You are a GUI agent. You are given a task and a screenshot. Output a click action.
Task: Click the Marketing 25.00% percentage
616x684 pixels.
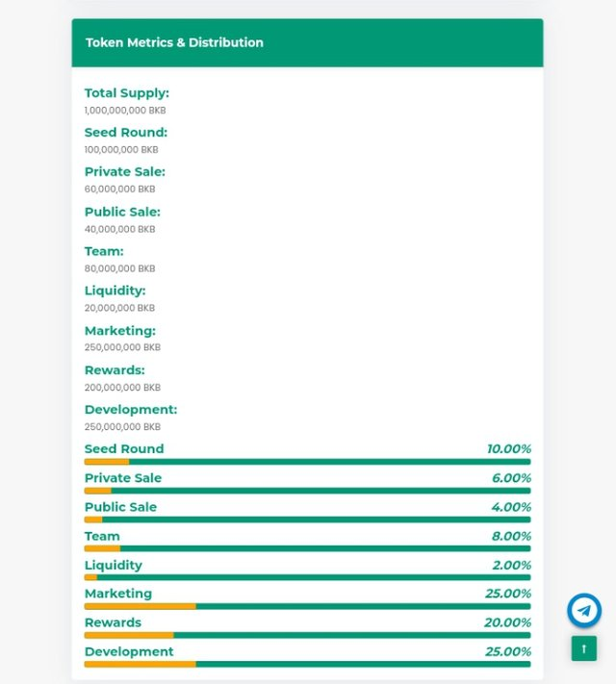tap(507, 594)
